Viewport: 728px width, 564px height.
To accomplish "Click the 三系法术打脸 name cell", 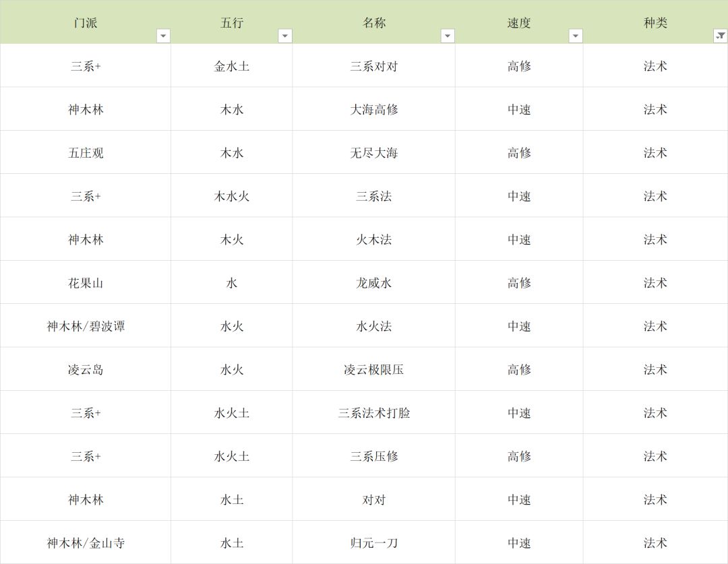I will click(373, 412).
